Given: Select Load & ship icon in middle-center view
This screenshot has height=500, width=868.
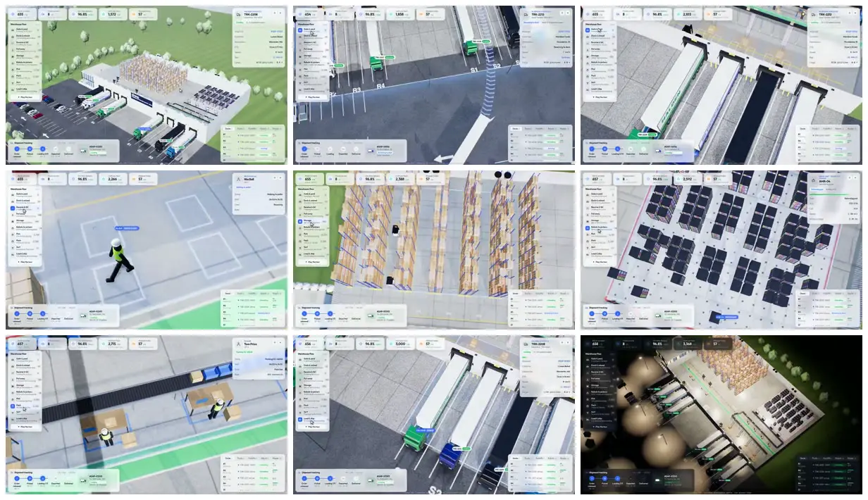Looking at the screenshot, I should (x=300, y=254).
